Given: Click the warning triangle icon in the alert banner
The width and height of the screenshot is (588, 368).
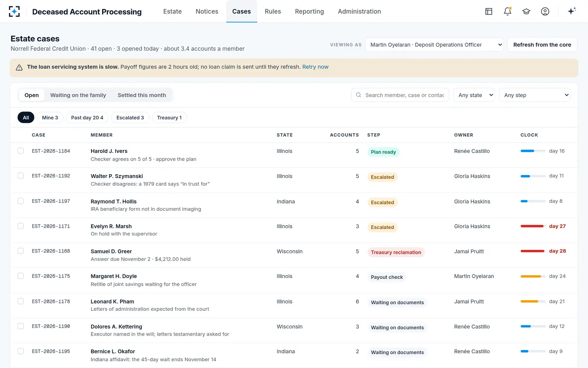Looking at the screenshot, I should (x=19, y=67).
